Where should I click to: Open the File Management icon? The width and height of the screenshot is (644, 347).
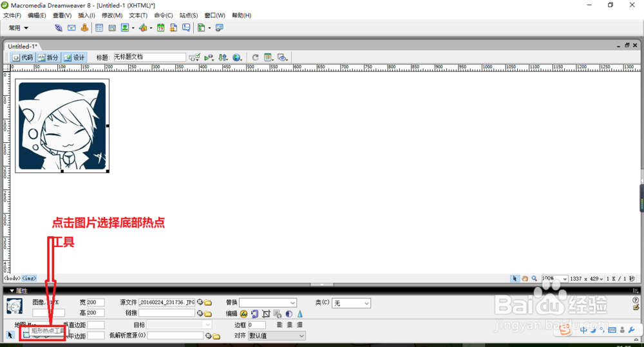pos(223,57)
